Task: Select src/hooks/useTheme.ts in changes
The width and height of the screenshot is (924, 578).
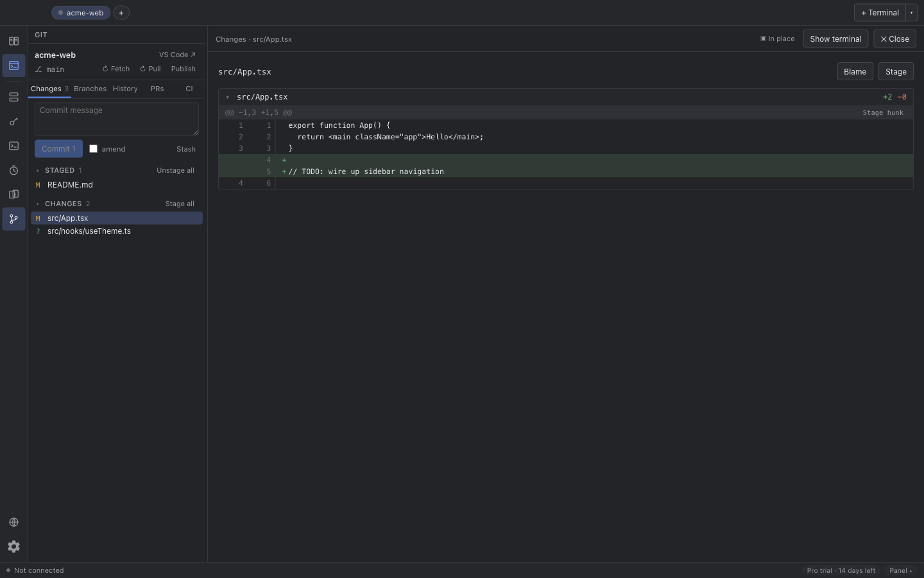Action: [x=117, y=231]
